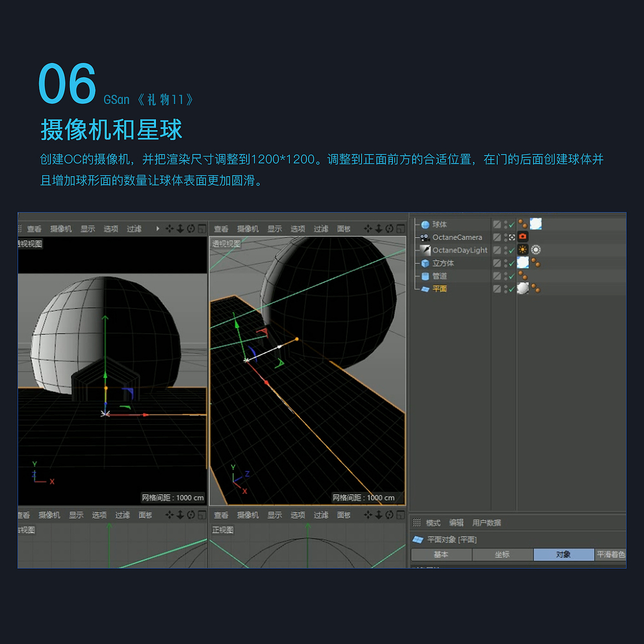The width and height of the screenshot is (644, 644).
Task: Click the 基本 button in the attribute manager
Action: pos(441,553)
